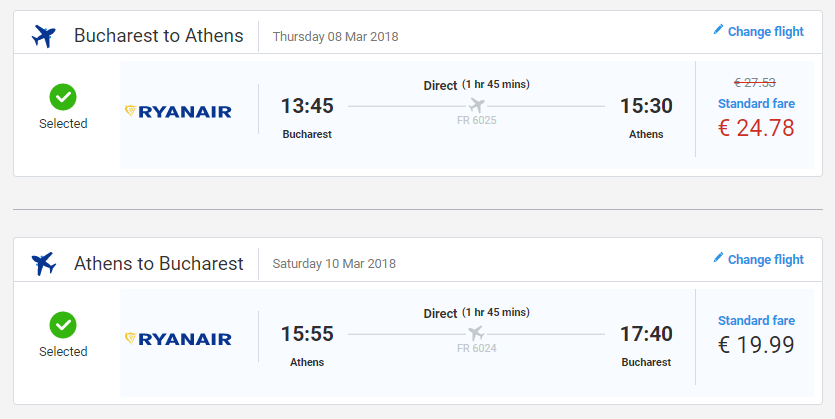
Task: Select the Standard fare label at € 24.78
Action: coord(756,103)
